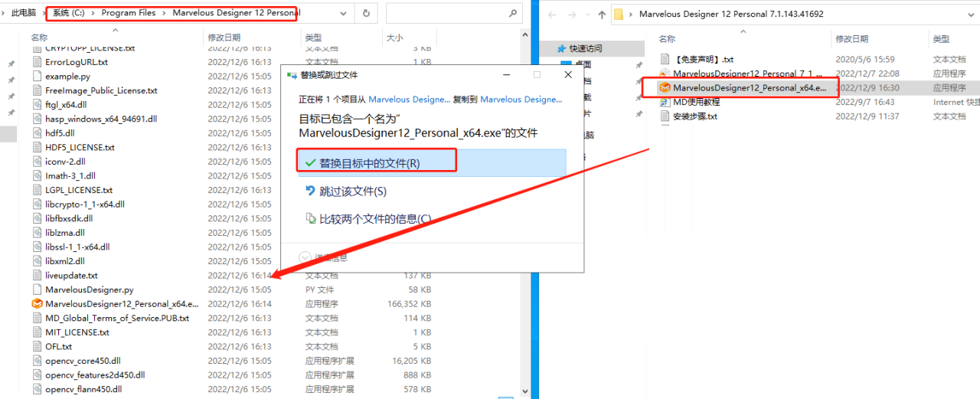Screen dimensions: 980x399
Task: Select MD使用教程 internet shortcut
Action: point(696,102)
